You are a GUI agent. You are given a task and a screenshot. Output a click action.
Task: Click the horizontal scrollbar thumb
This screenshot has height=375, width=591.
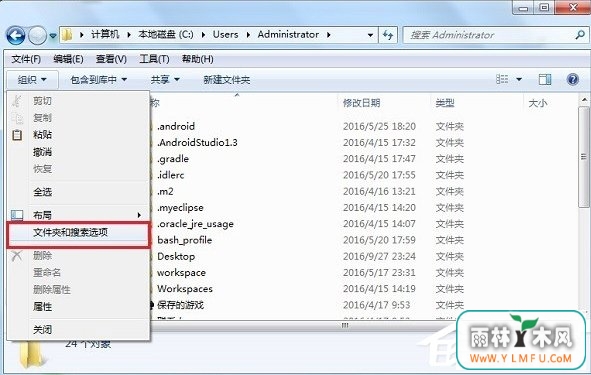[x=345, y=325]
